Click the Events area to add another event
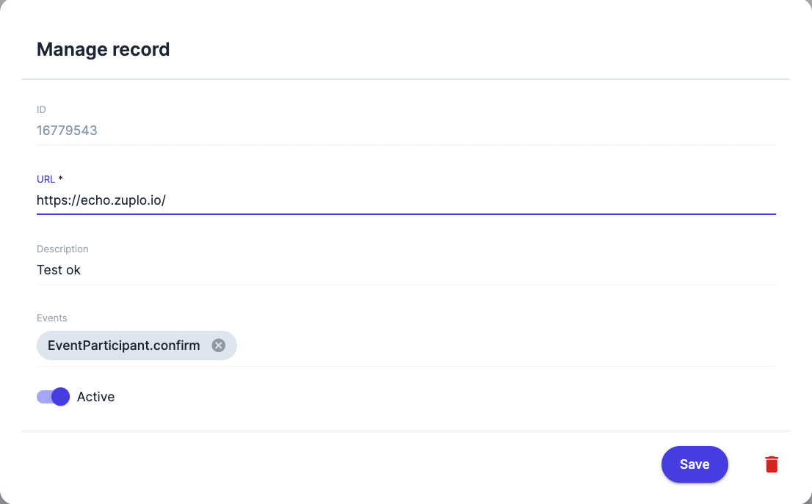 pos(441,345)
